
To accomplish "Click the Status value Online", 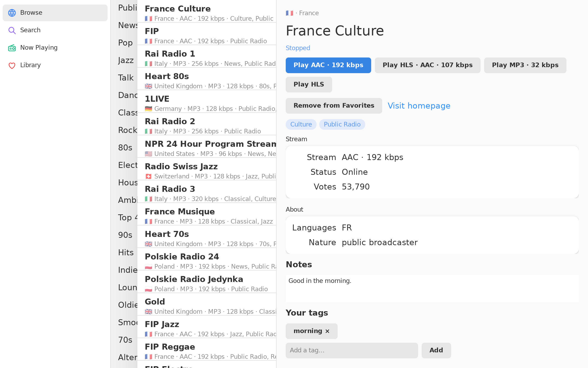I will tap(354, 172).
